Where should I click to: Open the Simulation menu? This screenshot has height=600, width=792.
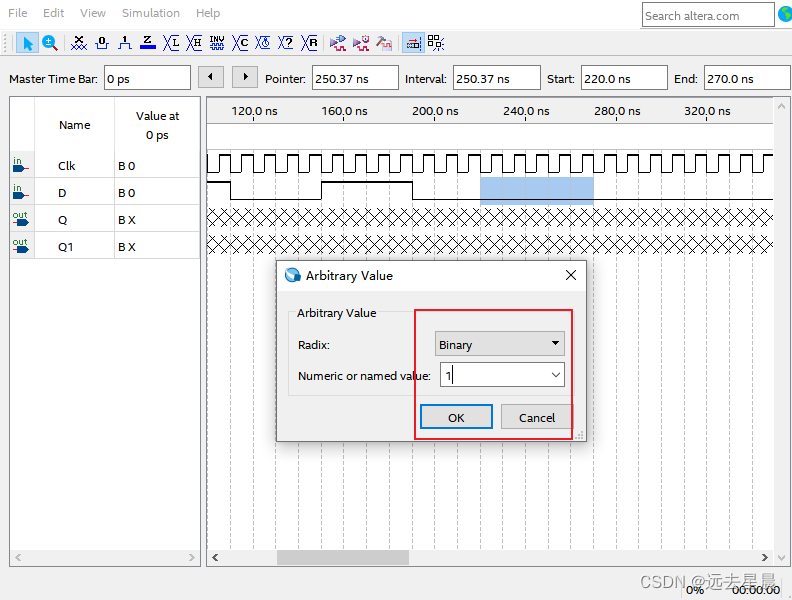point(151,13)
